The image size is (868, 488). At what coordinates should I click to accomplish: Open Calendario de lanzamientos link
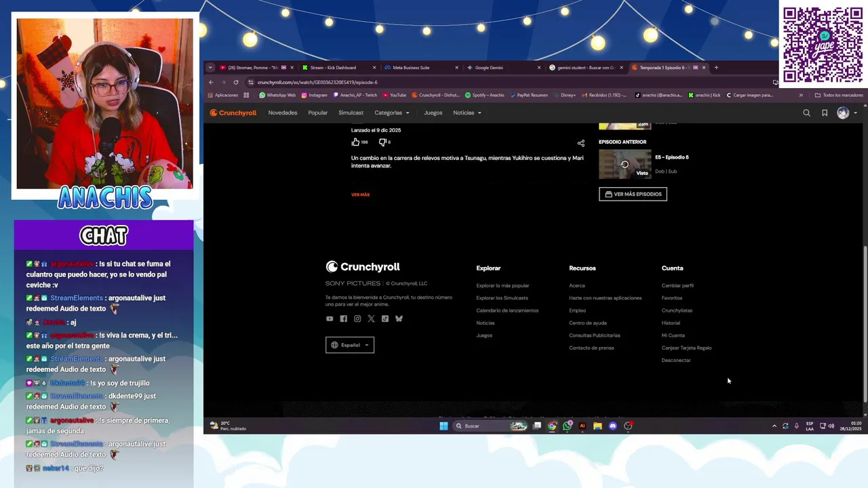coord(507,310)
